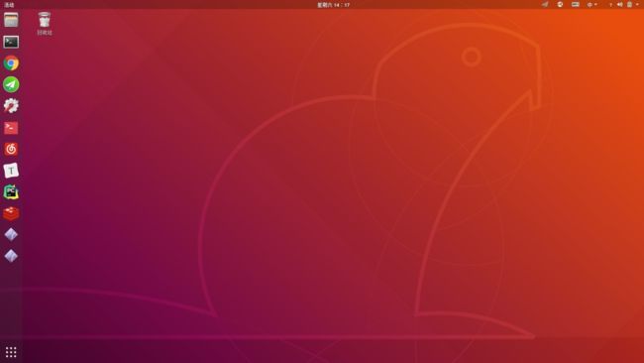Screen dimensions: 644x363
Task: Open the diamond icon directly below the Redis icon
Action: coord(11,234)
